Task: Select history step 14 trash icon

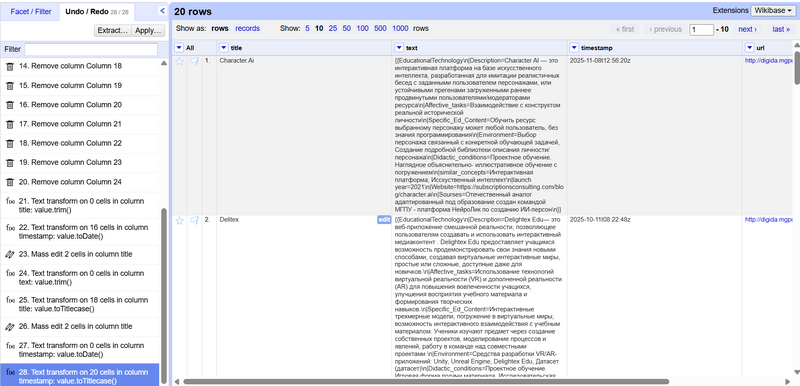Action: coord(10,66)
